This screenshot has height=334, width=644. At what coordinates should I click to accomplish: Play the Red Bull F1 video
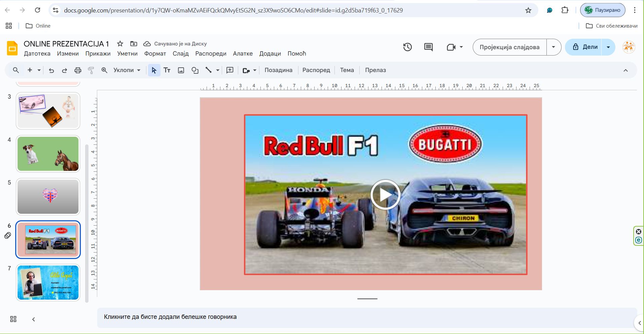[x=385, y=195]
